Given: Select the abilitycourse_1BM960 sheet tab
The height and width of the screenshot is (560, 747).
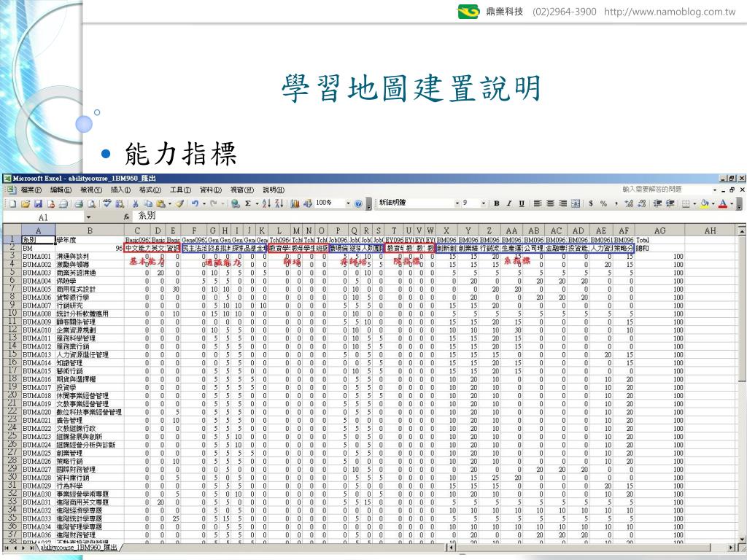Looking at the screenshot, I should pos(79,548).
